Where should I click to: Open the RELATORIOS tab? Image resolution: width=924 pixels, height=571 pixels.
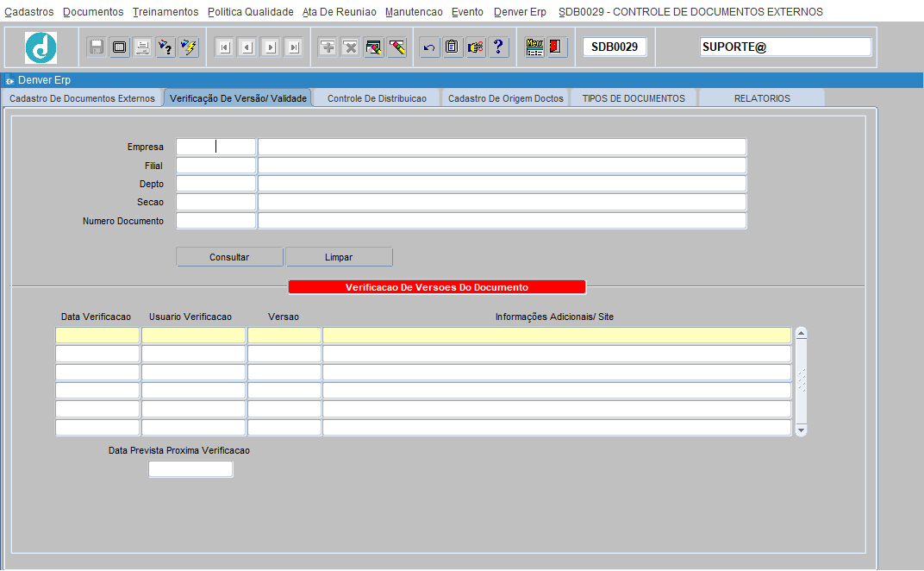click(x=761, y=98)
